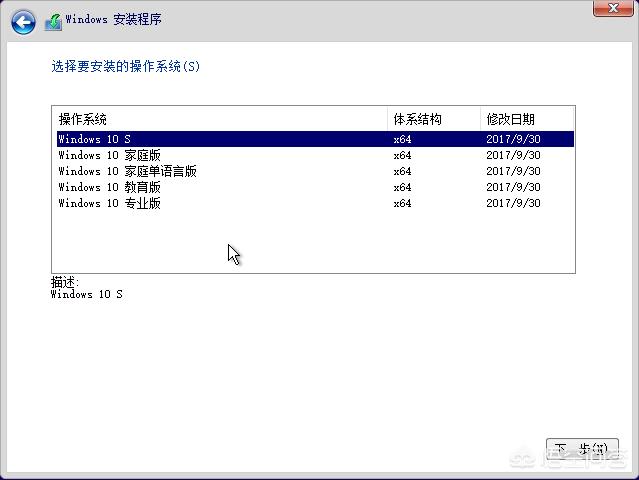The image size is (639, 480).
Task: Select Windows 10 专业版 edition
Action: 315,203
